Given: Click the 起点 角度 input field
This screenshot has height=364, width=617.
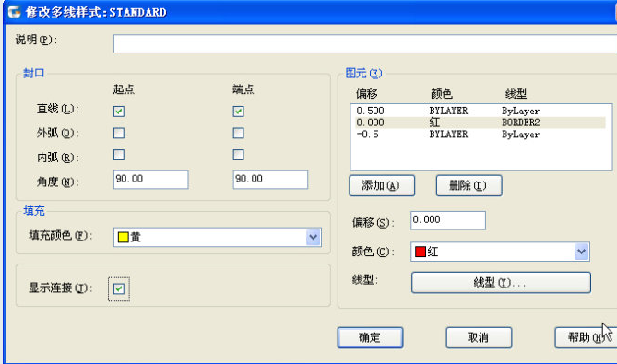Looking at the screenshot, I should [x=151, y=180].
